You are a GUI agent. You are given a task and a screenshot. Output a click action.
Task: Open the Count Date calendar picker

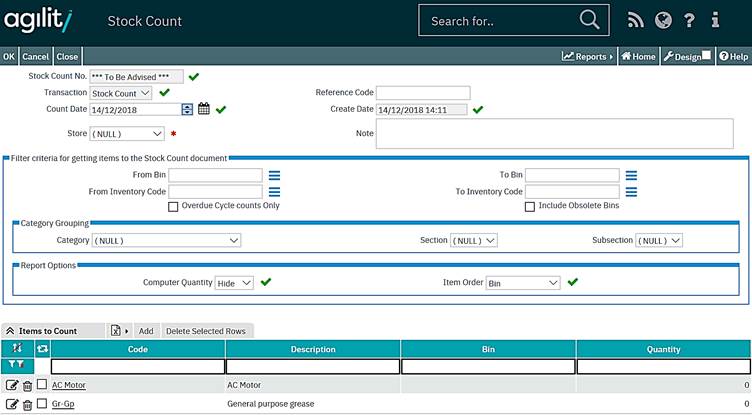tap(204, 109)
